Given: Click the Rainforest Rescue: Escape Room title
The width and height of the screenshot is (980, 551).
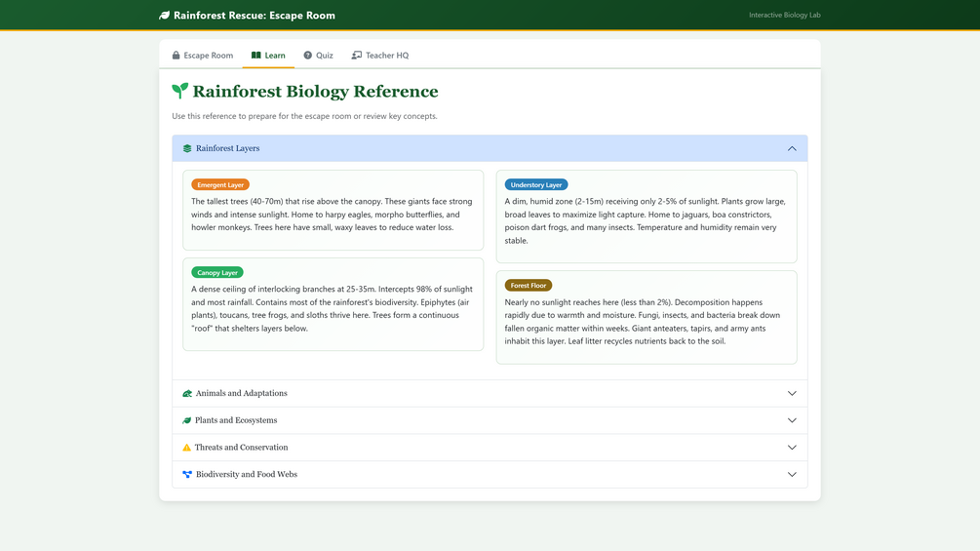Looking at the screenshot, I should coord(255,15).
